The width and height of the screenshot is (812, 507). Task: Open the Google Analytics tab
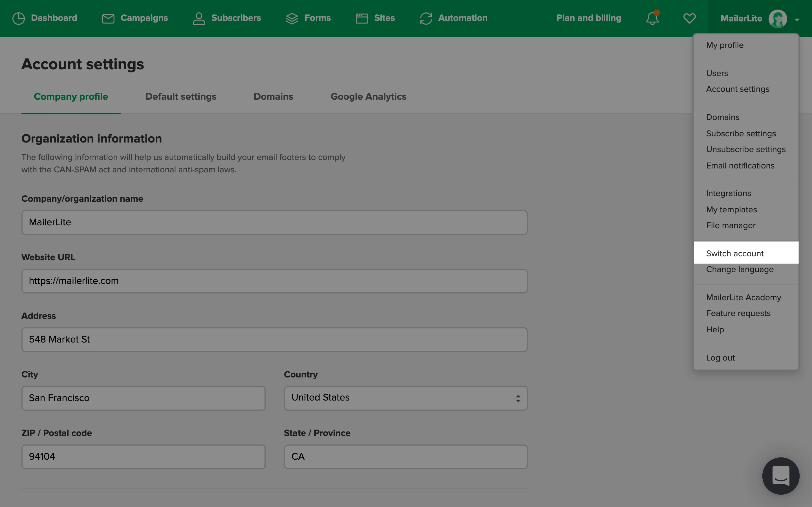coord(368,97)
